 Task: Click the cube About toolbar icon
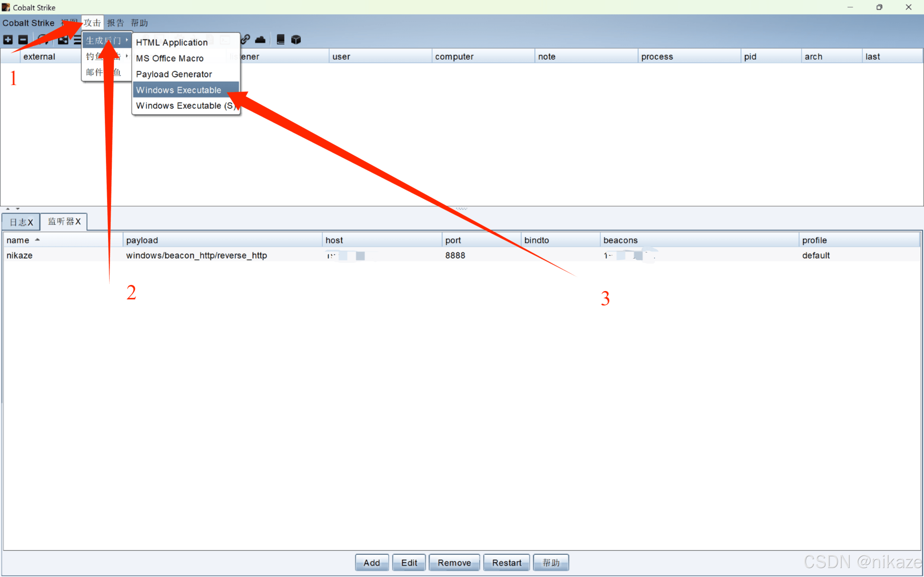pyautogui.click(x=296, y=40)
